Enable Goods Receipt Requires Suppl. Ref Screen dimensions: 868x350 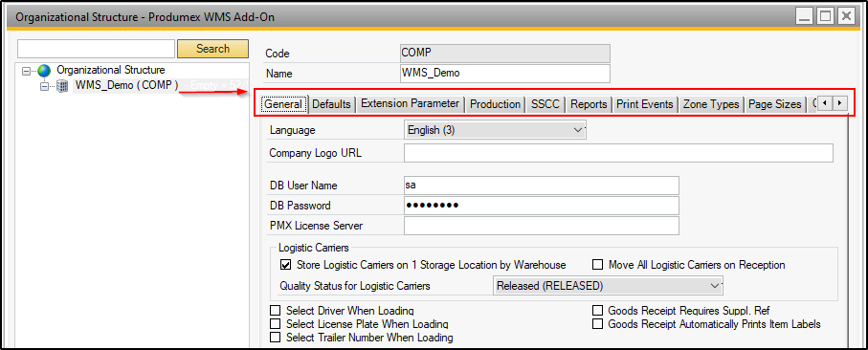[597, 311]
